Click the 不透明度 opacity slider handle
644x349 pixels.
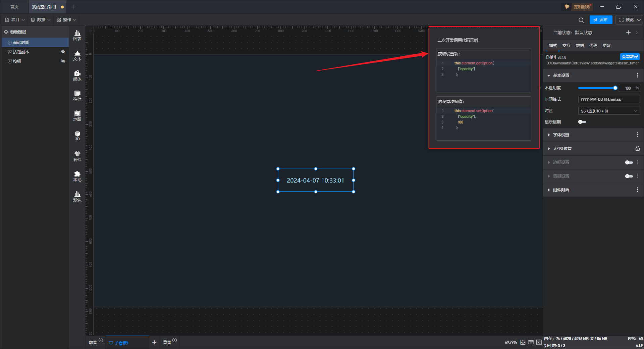pos(615,88)
